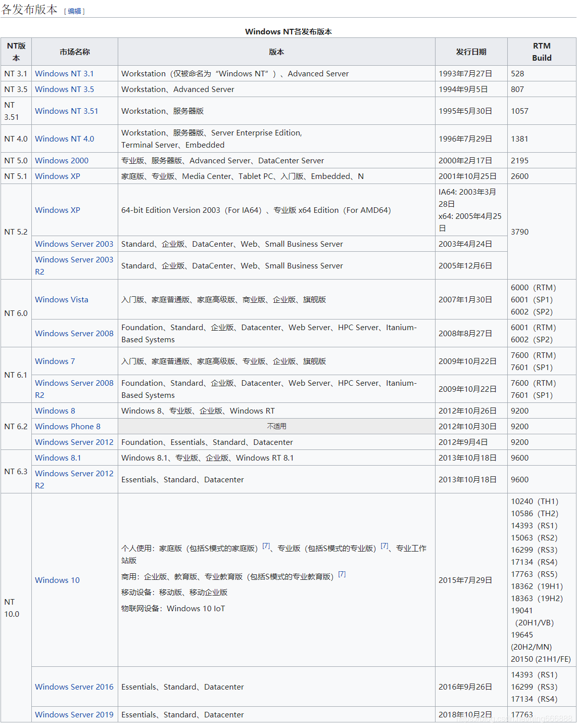Select the build number 807 cell
577x728 pixels.
click(542, 89)
